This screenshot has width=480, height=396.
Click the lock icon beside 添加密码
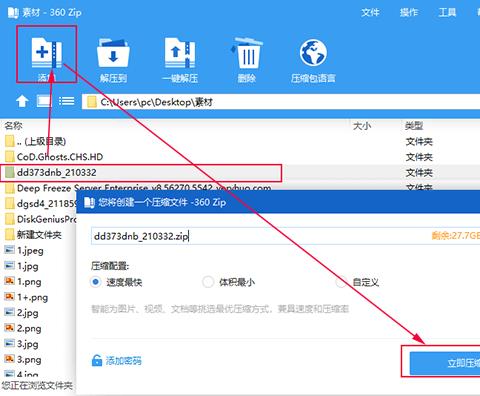point(97,360)
